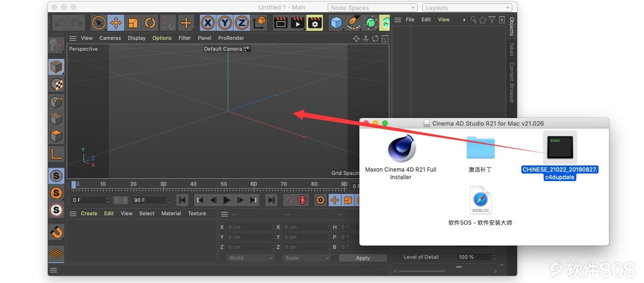Go to end of animation
The width and height of the screenshot is (644, 283).
click(271, 200)
